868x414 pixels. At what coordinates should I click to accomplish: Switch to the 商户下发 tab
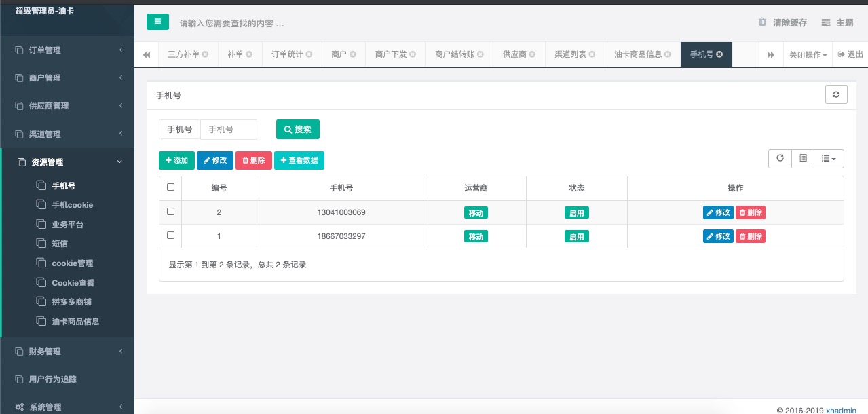(391, 54)
